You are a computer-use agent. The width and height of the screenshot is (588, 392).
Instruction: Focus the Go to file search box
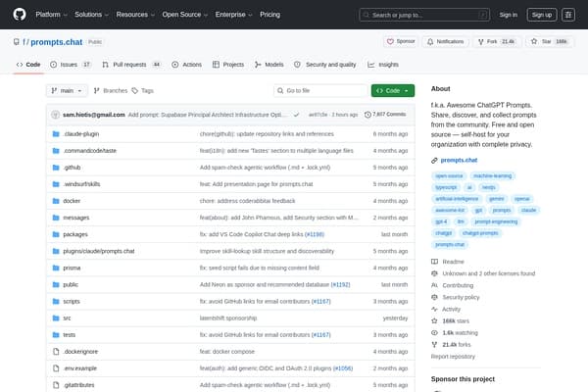320,91
